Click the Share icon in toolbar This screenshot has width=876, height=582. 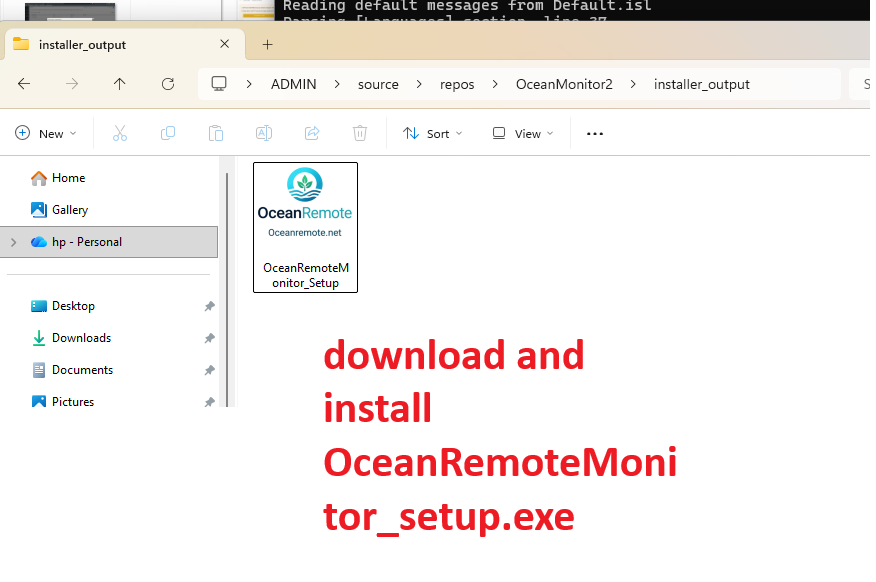(312, 133)
